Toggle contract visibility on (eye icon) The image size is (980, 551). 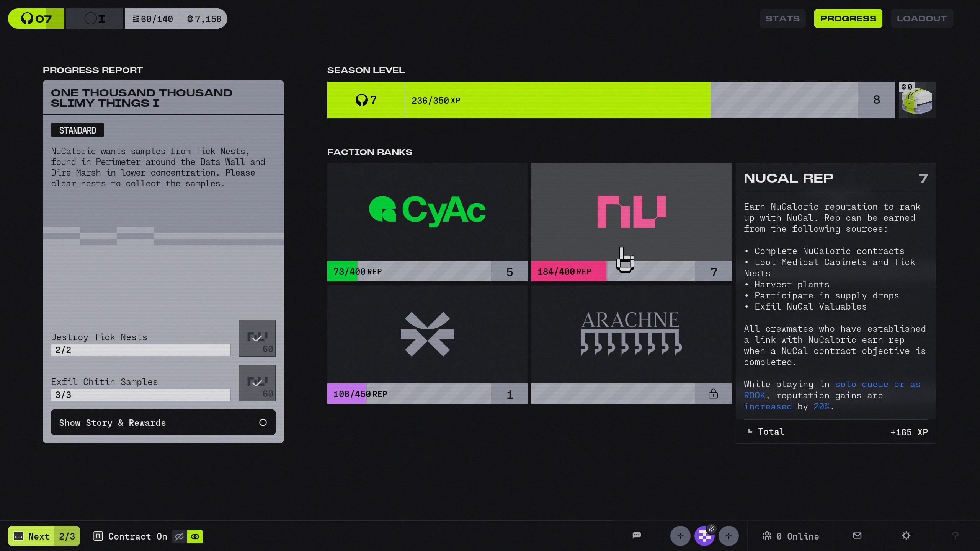[x=195, y=536]
